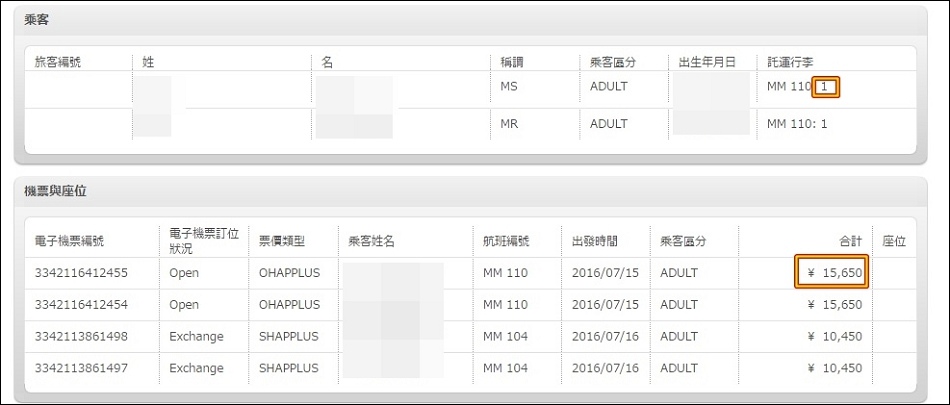Select the 出發時間 column header
The width and height of the screenshot is (950, 405).
(596, 241)
